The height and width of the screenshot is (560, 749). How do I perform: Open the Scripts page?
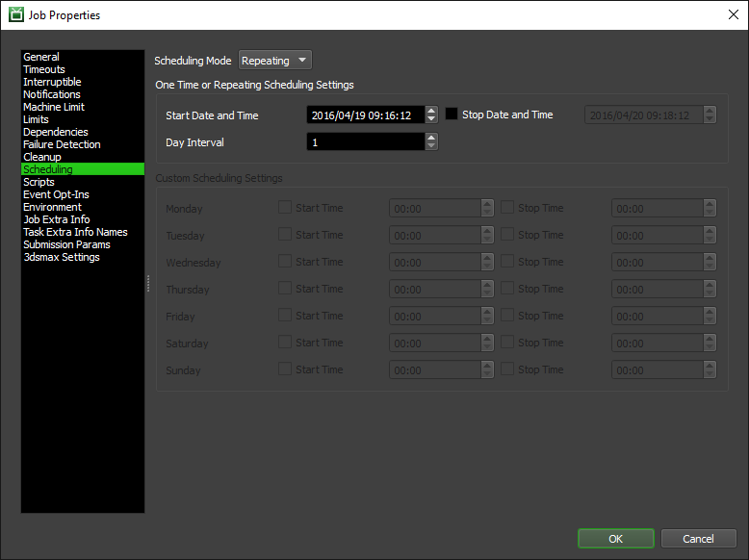click(x=83, y=182)
